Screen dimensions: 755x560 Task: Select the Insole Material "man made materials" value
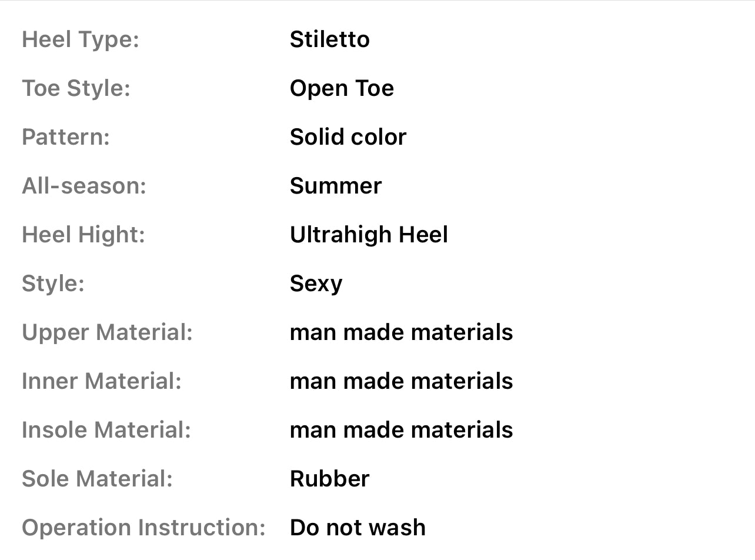pyautogui.click(x=401, y=431)
